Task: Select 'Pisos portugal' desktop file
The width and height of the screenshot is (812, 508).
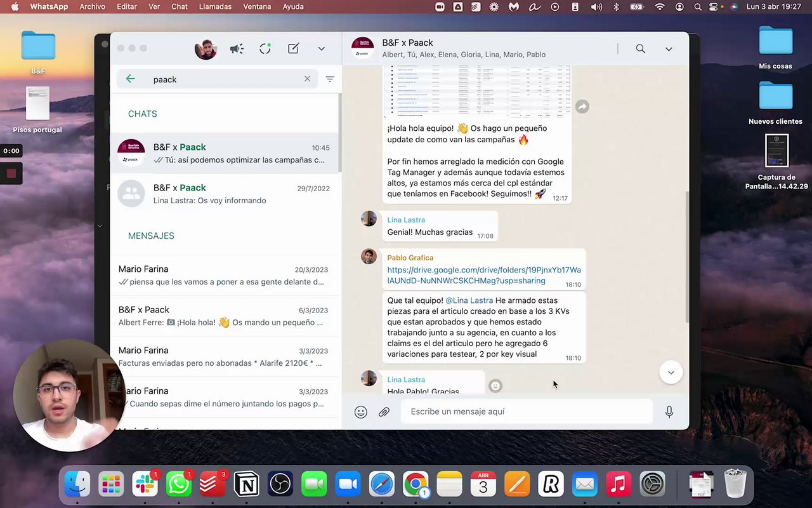Action: click(37, 110)
